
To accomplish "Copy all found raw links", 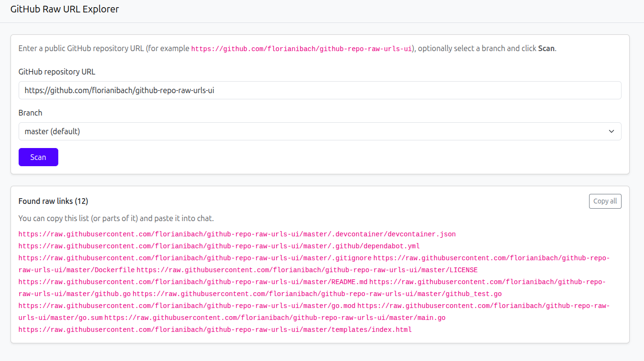I will point(605,201).
